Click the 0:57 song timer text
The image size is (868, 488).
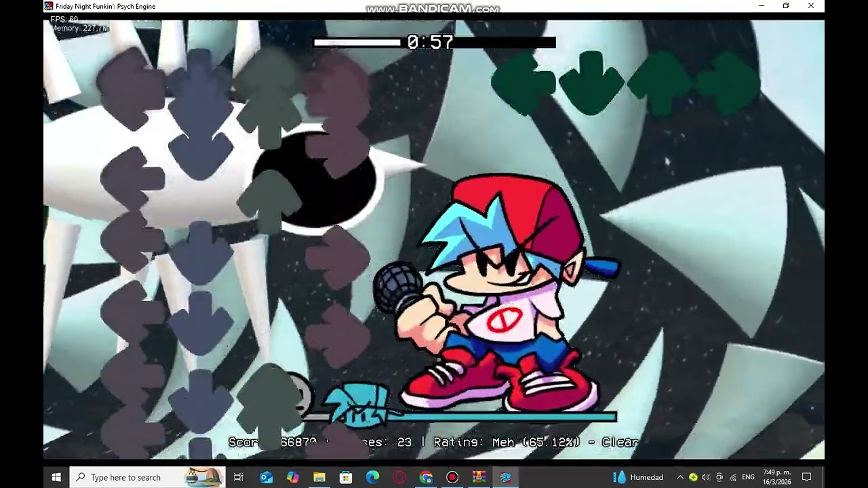(430, 43)
